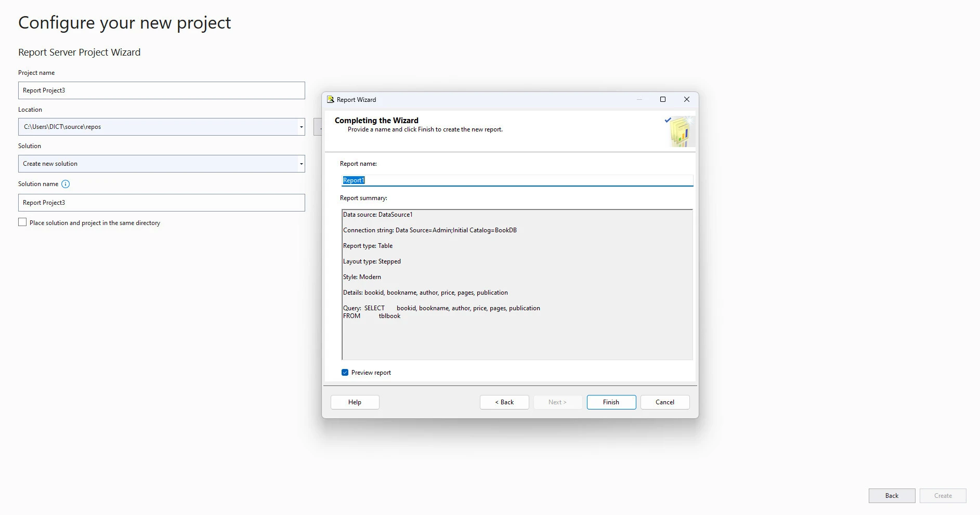Maximize the Report Wizard dialog
Viewport: 980px width, 515px height.
point(663,99)
